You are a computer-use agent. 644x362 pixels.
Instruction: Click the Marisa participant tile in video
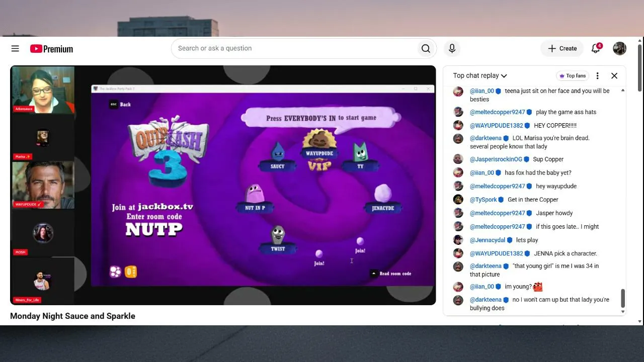[x=43, y=137]
